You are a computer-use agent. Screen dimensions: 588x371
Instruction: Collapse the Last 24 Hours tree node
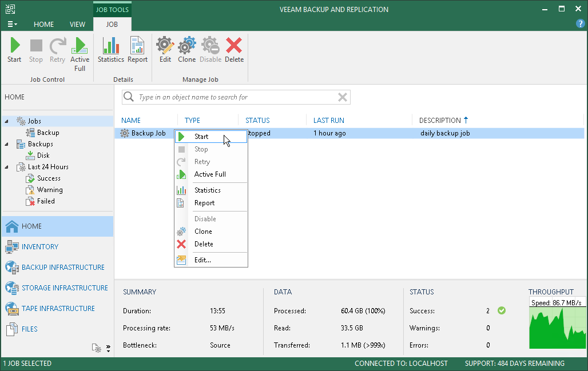[x=6, y=167]
